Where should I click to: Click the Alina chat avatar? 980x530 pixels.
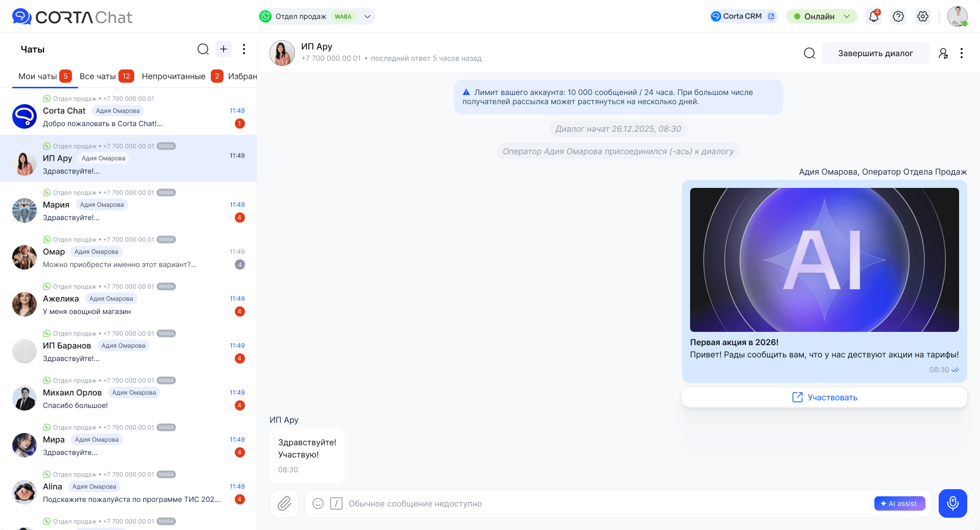(x=24, y=492)
